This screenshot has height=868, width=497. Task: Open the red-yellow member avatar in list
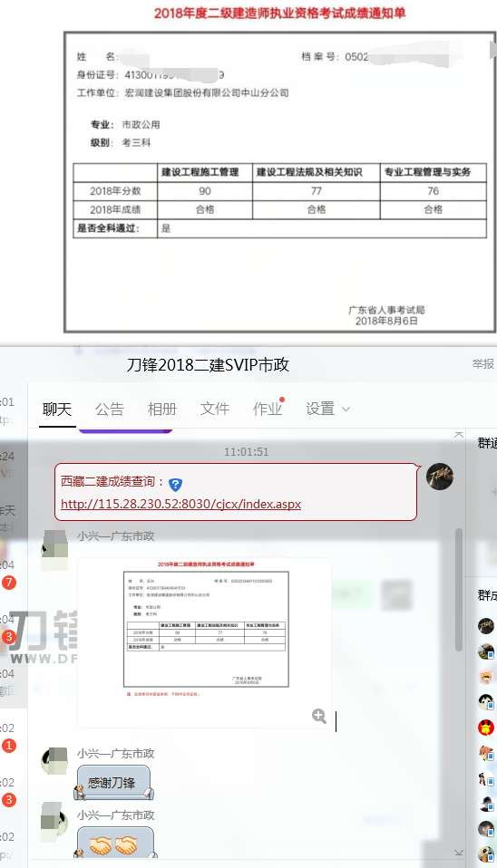(x=486, y=728)
